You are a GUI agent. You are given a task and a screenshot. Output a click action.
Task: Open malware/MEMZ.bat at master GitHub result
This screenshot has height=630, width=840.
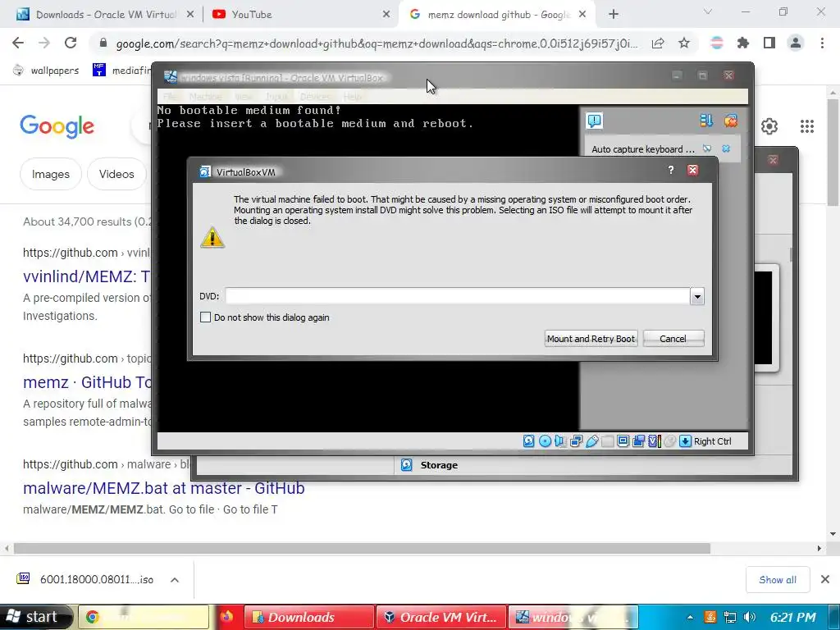[164, 488]
